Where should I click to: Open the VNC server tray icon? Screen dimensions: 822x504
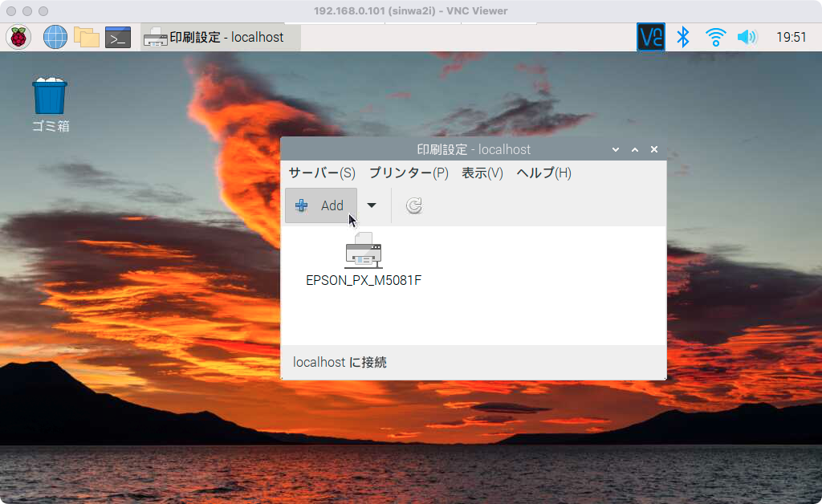click(x=650, y=37)
